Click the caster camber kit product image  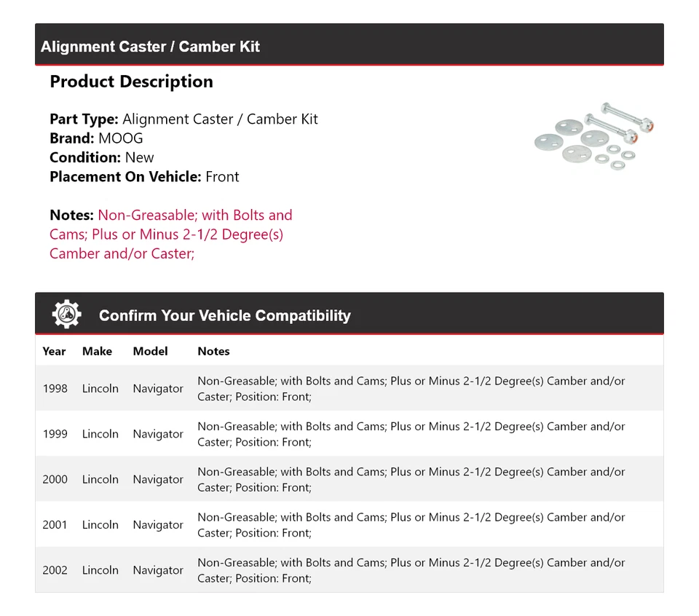[593, 135]
